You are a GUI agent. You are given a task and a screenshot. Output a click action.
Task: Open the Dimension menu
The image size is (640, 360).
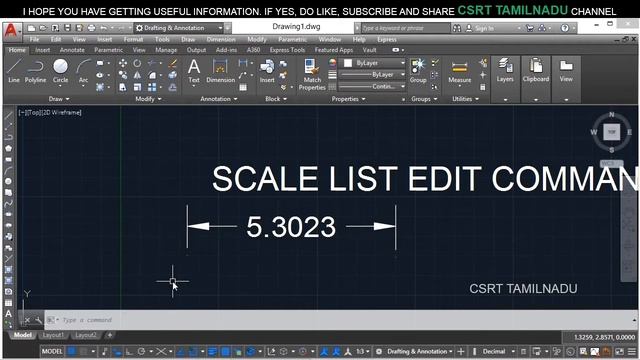(221, 40)
